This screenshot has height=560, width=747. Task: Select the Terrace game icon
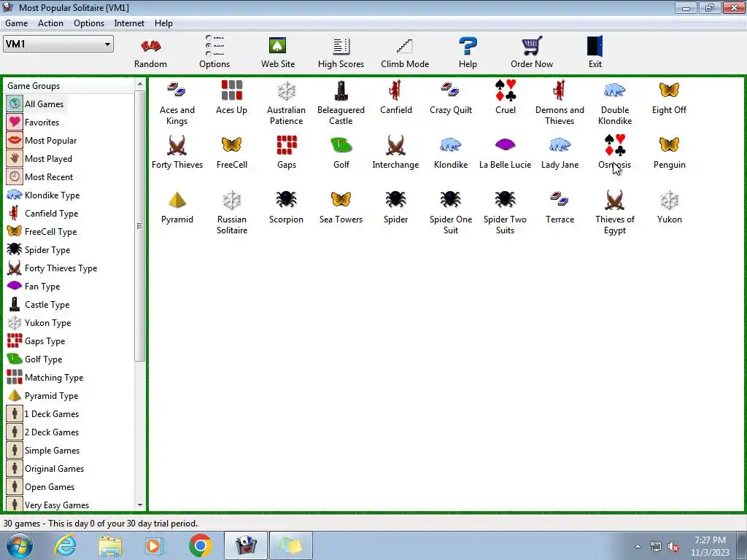560,207
